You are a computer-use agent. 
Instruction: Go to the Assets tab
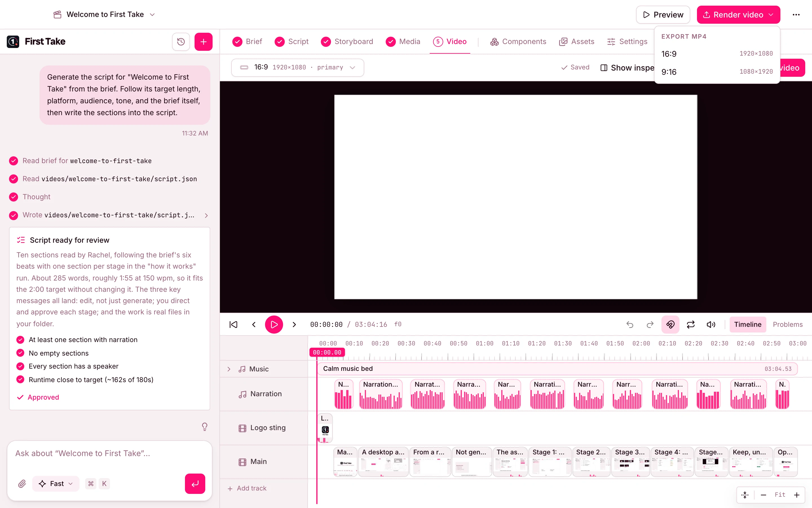click(x=577, y=42)
